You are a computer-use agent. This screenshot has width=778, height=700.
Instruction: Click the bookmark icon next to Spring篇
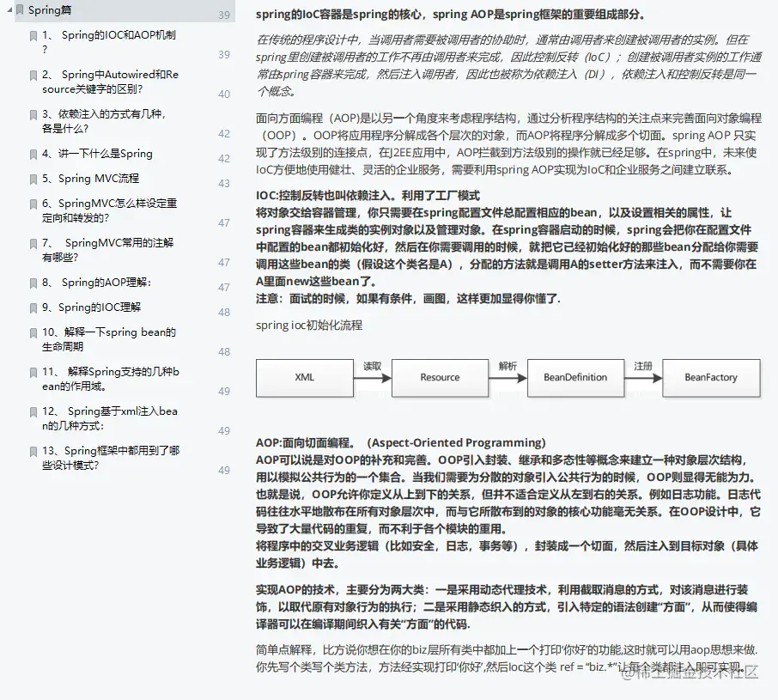coord(21,10)
